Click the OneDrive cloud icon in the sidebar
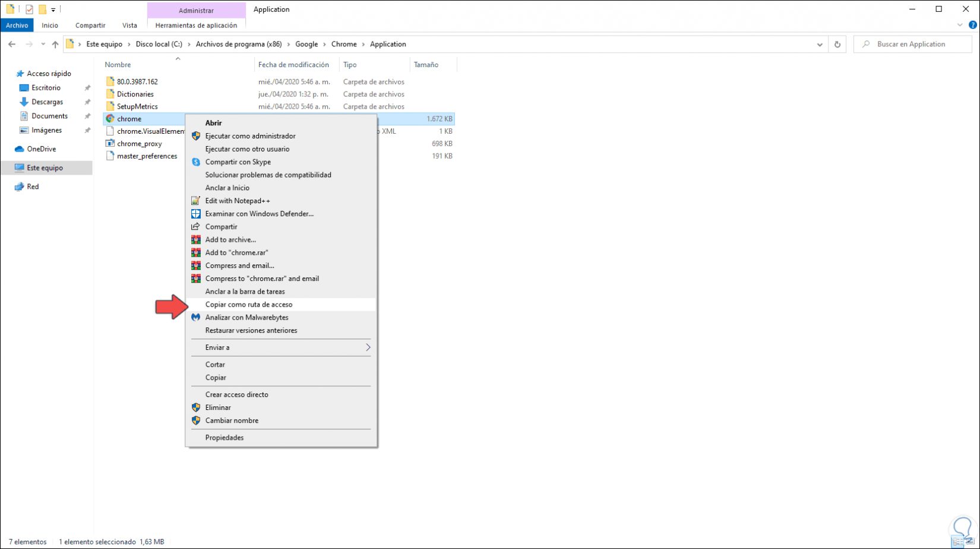Image resolution: width=980 pixels, height=549 pixels. tap(20, 149)
